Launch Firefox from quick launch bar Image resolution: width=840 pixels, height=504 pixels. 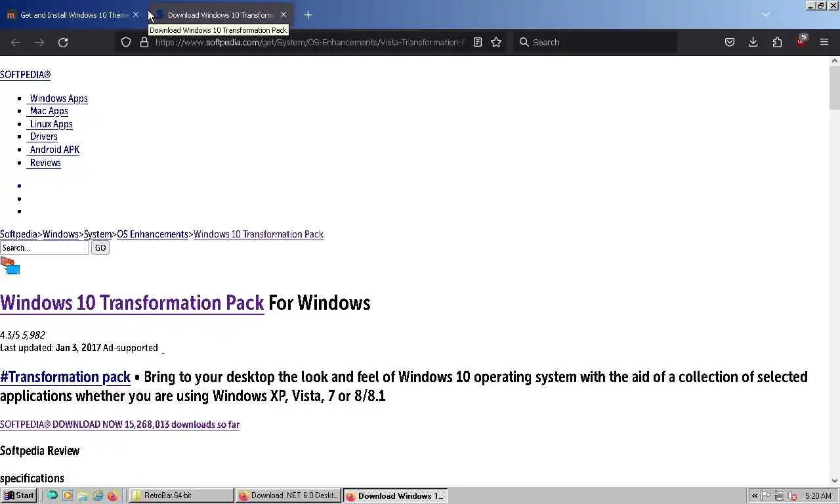pyautogui.click(x=113, y=495)
